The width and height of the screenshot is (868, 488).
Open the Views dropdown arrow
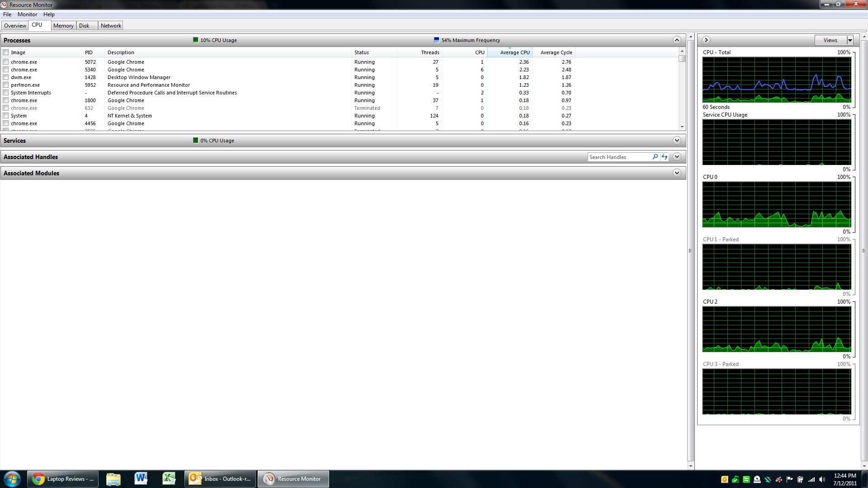tap(850, 40)
